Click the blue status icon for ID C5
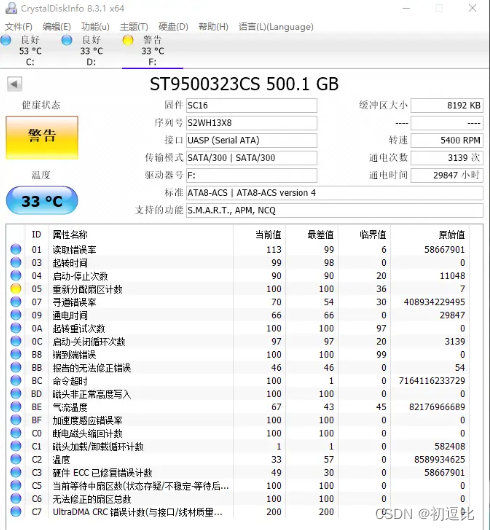This screenshot has width=490, height=530. [x=16, y=485]
